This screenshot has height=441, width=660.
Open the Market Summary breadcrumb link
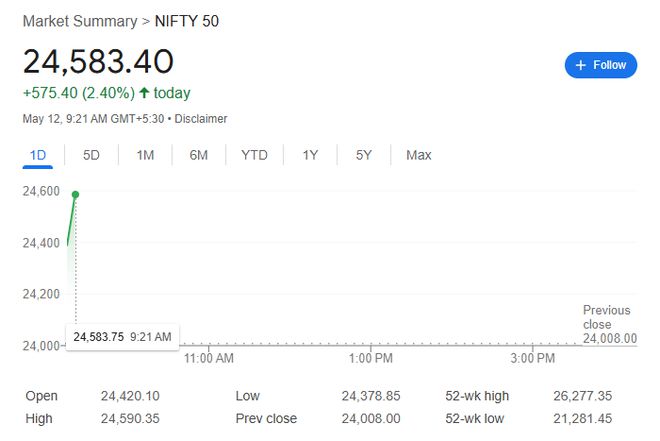pyautogui.click(x=80, y=21)
